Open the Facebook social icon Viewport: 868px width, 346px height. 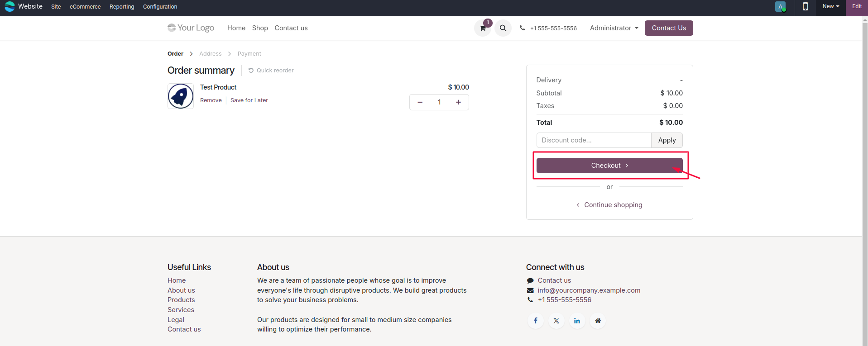tap(536, 321)
